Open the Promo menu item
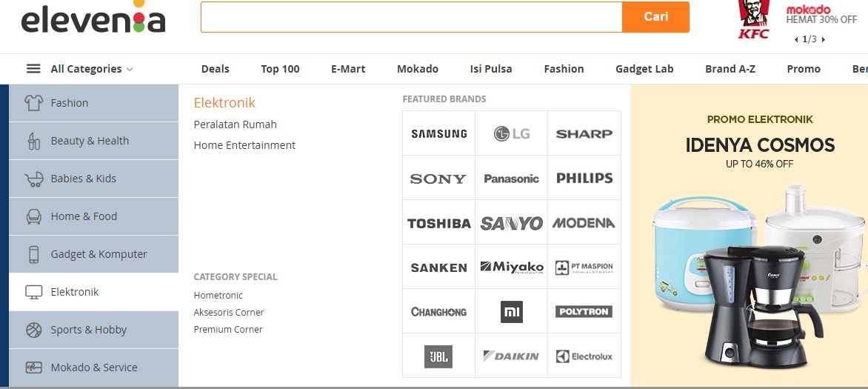 coord(804,69)
